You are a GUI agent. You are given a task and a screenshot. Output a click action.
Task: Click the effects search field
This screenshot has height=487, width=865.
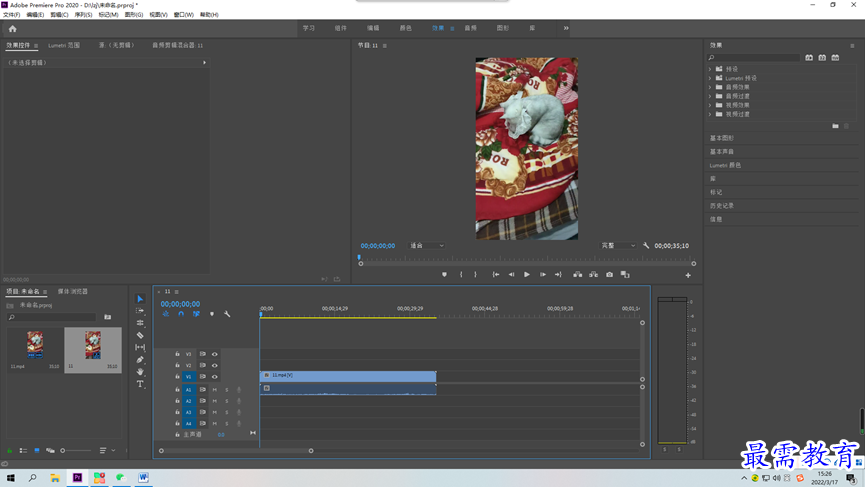tap(754, 57)
